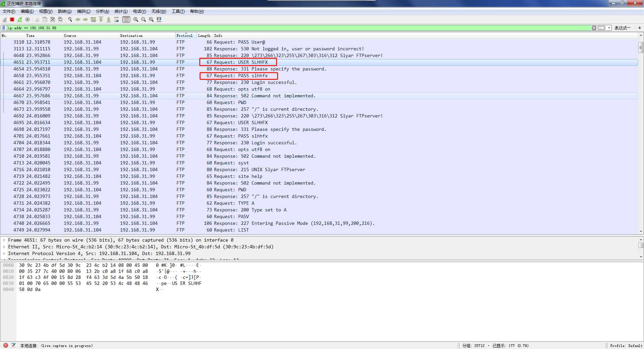This screenshot has width=644, height=349.
Task: Expand the Ethernet II tree node
Action: pyautogui.click(x=4, y=247)
